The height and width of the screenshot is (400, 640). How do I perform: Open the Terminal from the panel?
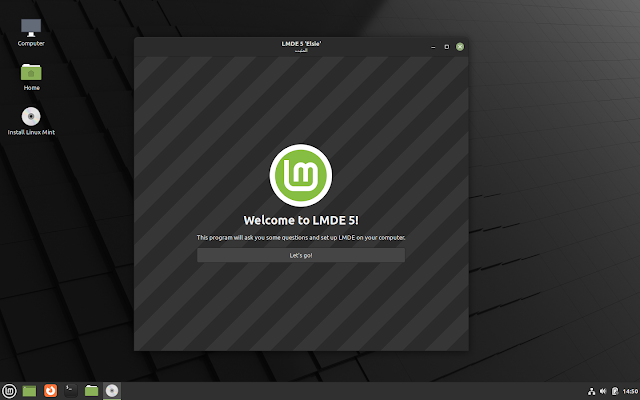pyautogui.click(x=71, y=391)
